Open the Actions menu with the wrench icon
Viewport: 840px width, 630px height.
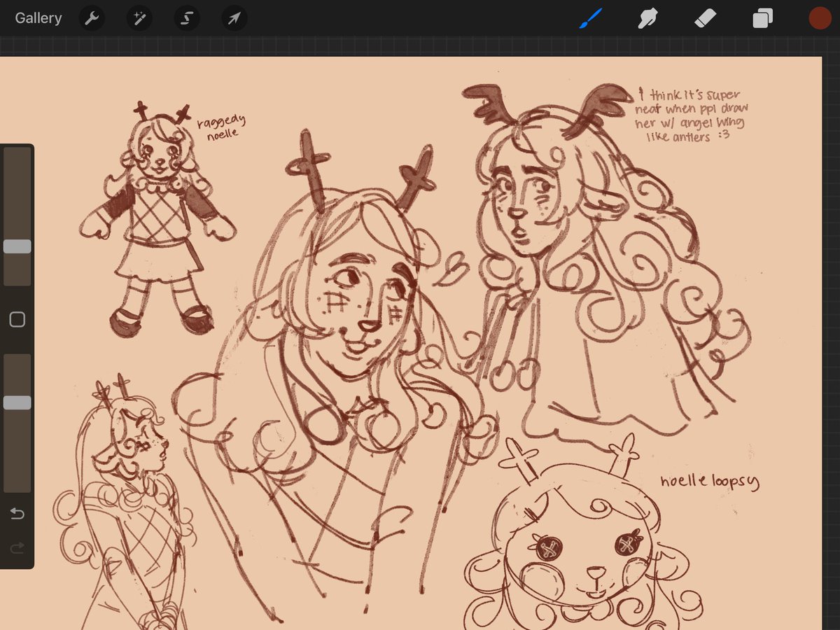(x=92, y=18)
